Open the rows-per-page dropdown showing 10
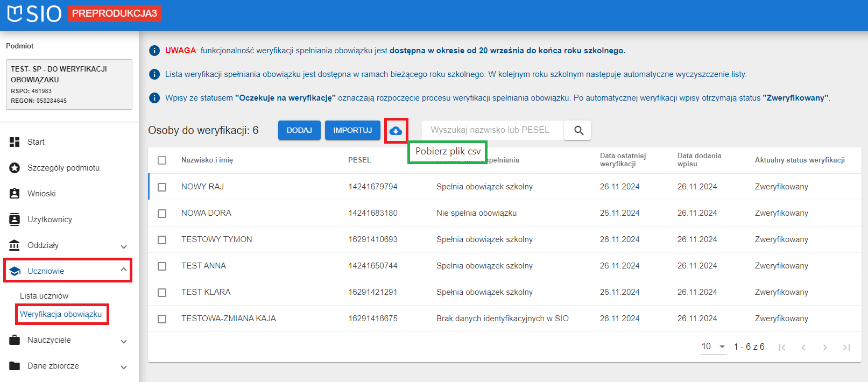This screenshot has width=868, height=382. pyautogui.click(x=714, y=346)
